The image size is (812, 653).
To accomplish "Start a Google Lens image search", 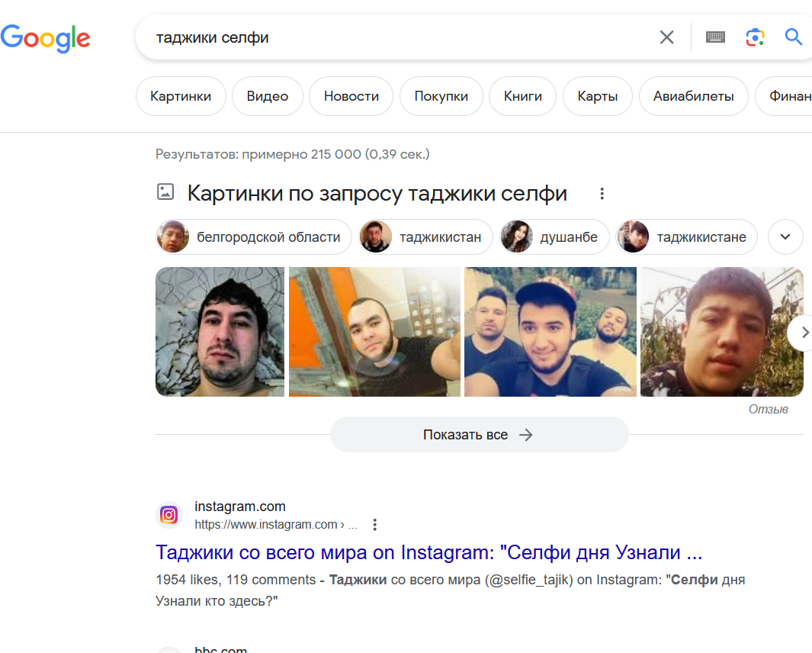I will click(x=755, y=37).
